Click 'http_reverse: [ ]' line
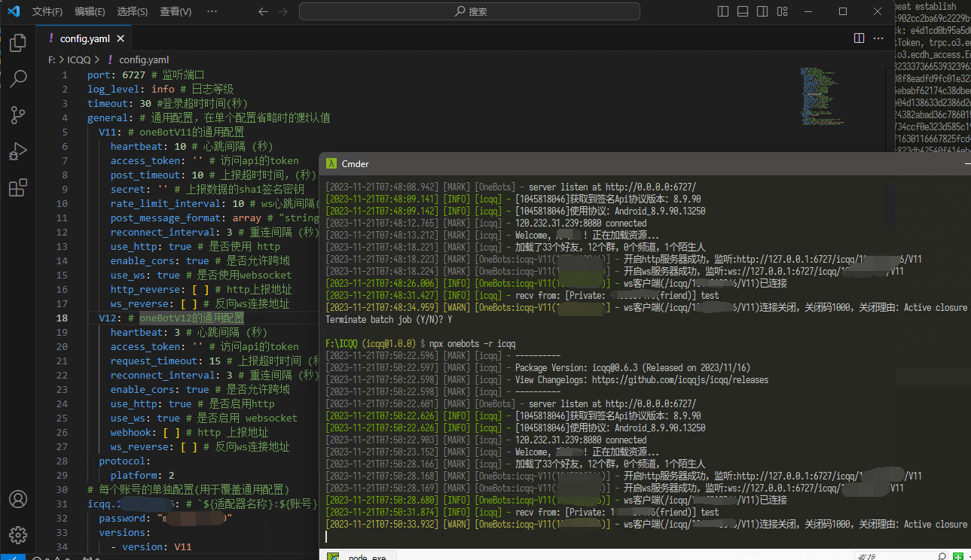Screen dimensions: 971x560 point(200,289)
